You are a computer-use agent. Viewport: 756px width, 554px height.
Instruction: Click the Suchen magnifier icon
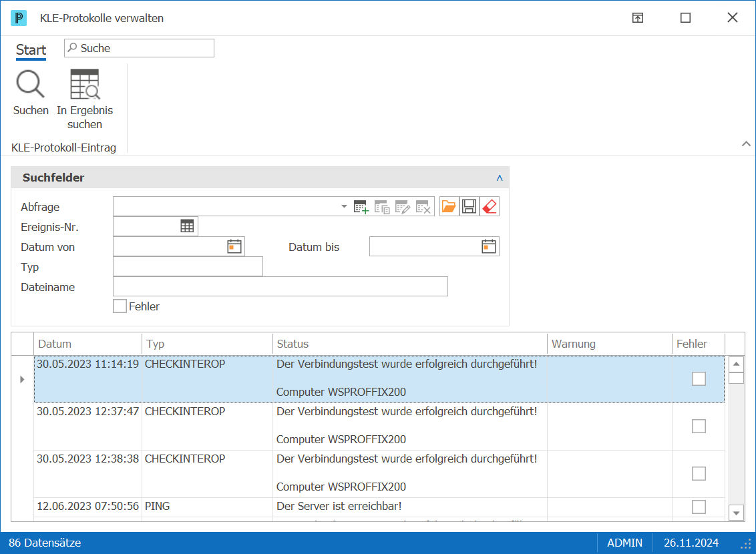[30, 84]
